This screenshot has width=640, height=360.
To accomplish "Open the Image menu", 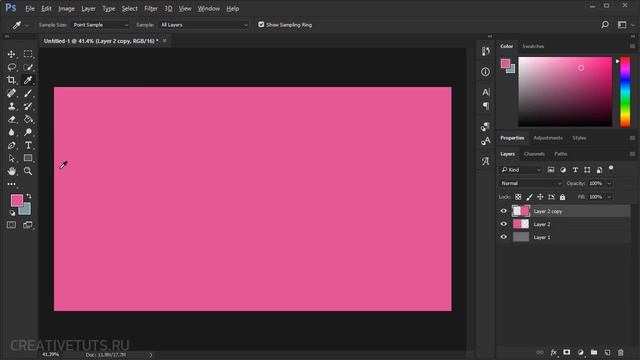I will tap(66, 9).
